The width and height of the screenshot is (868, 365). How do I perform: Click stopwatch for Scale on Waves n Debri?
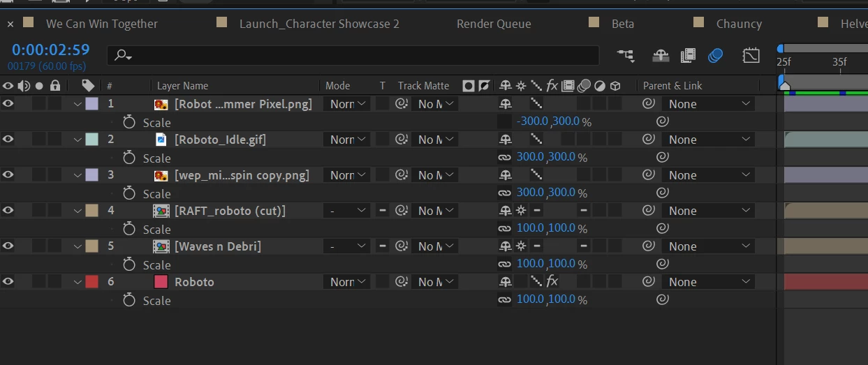129,265
